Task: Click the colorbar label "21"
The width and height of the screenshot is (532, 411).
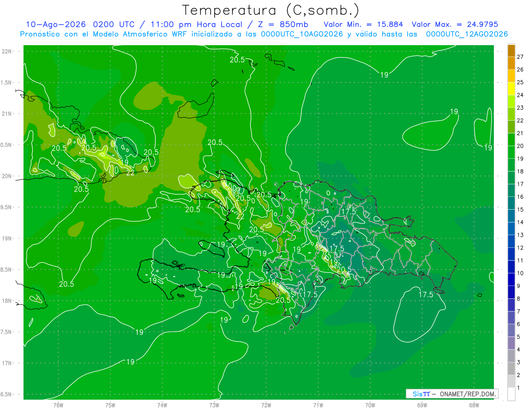Action: [520, 133]
